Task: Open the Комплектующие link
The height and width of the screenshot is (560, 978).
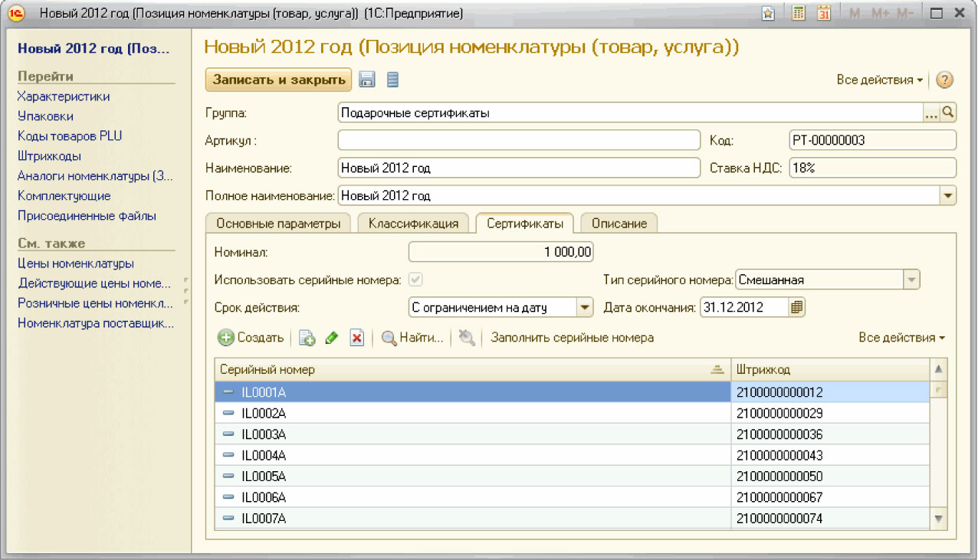Action: click(x=64, y=196)
